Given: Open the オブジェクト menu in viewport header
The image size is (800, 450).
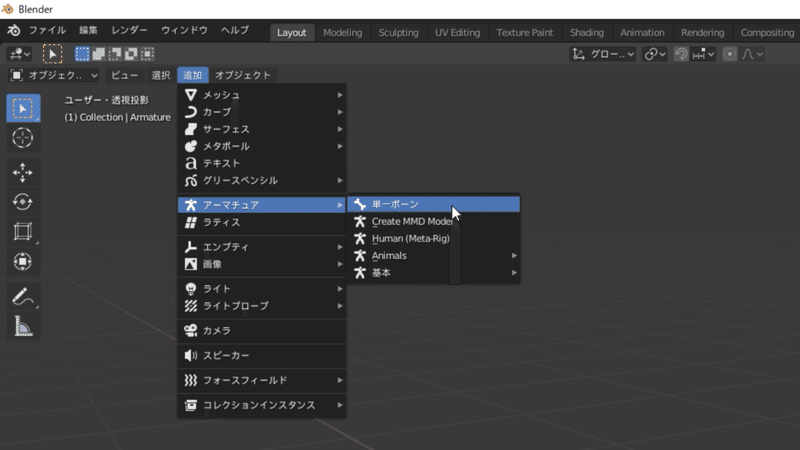Looking at the screenshot, I should tap(243, 76).
